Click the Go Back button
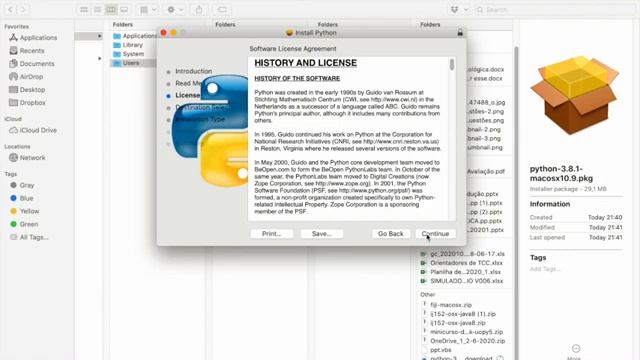Viewport: 640px width, 360px height. tap(391, 234)
